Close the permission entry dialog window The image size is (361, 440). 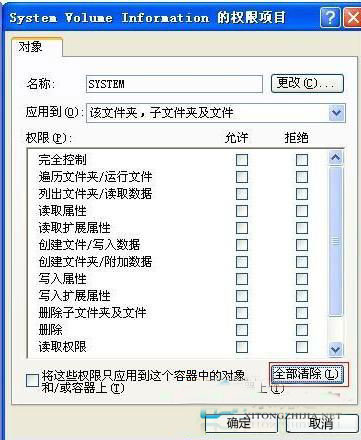click(x=353, y=18)
